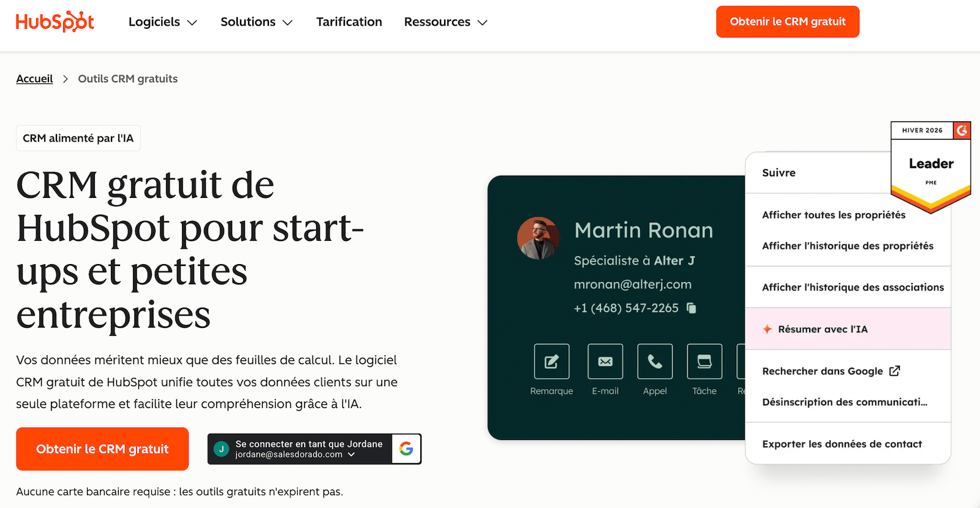This screenshot has width=980, height=508.
Task: Click the +1 (468) 547-2265 phone number
Action: (x=626, y=308)
